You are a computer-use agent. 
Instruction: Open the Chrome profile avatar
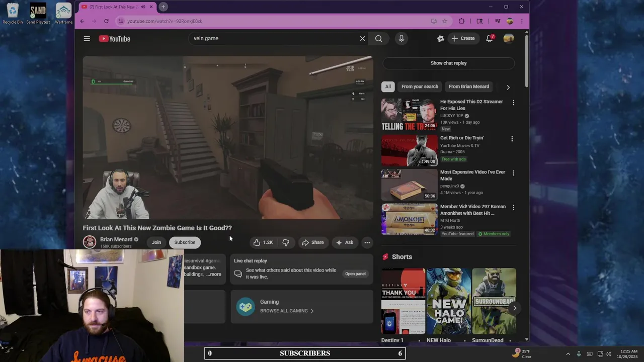tap(510, 21)
